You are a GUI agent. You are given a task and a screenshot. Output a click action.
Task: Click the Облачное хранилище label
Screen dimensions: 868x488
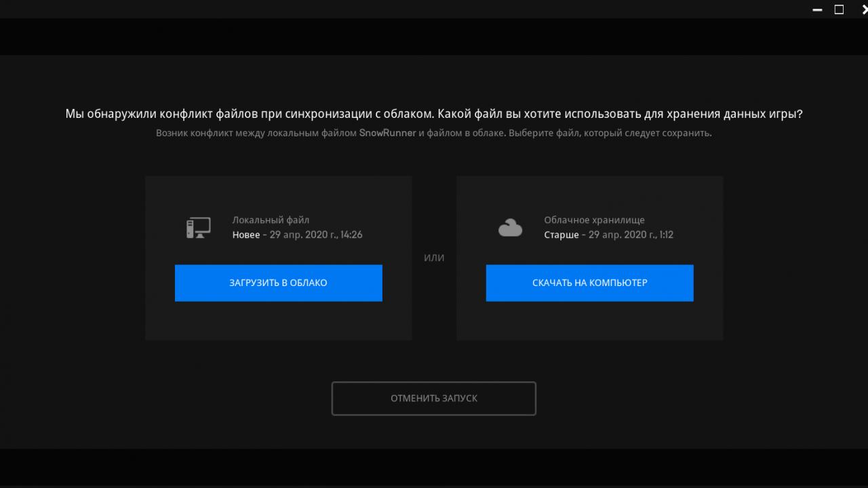[x=594, y=220]
